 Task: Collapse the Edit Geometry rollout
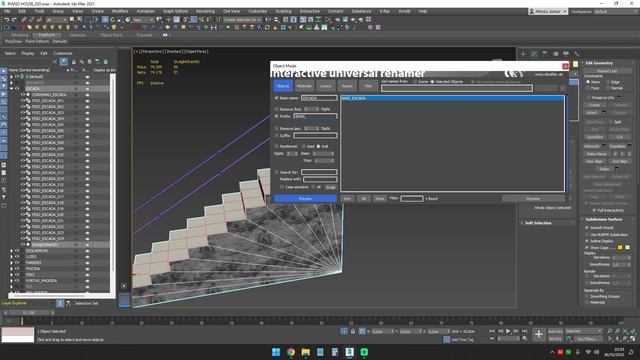(x=599, y=63)
